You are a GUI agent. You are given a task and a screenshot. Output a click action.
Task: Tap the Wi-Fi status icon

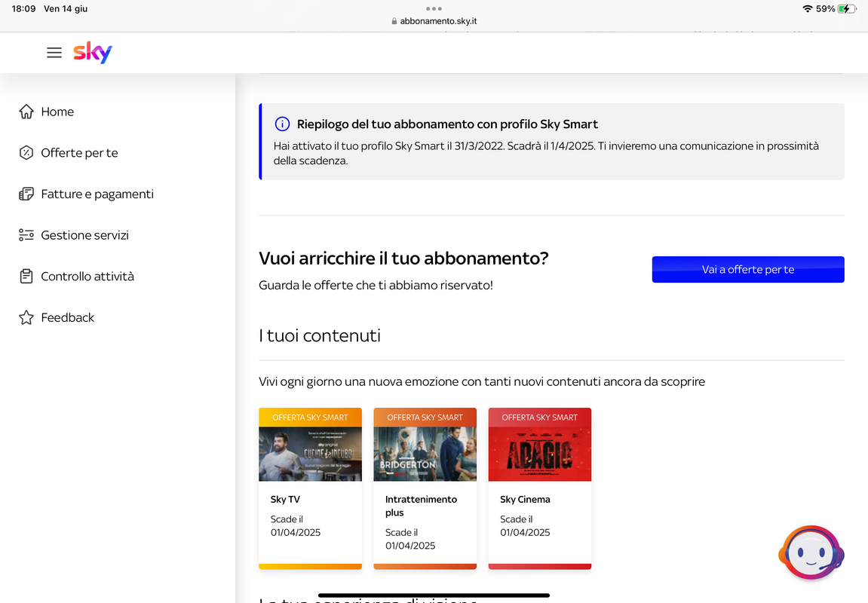coord(807,9)
